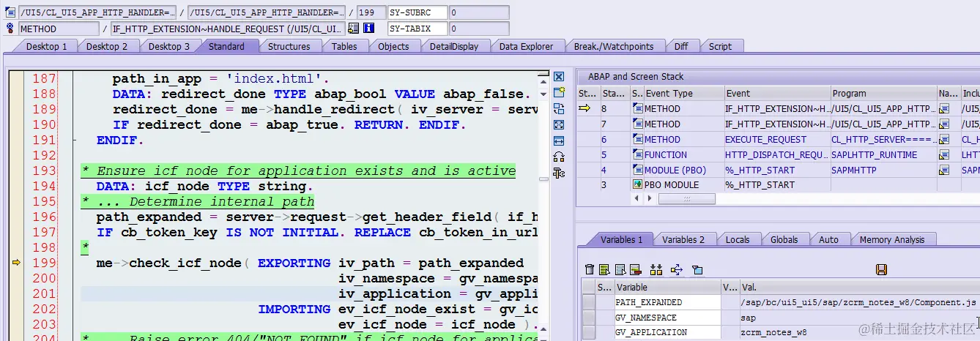Click the Program column header in stack
Image resolution: width=980 pixels, height=341 pixels.
[x=883, y=94]
